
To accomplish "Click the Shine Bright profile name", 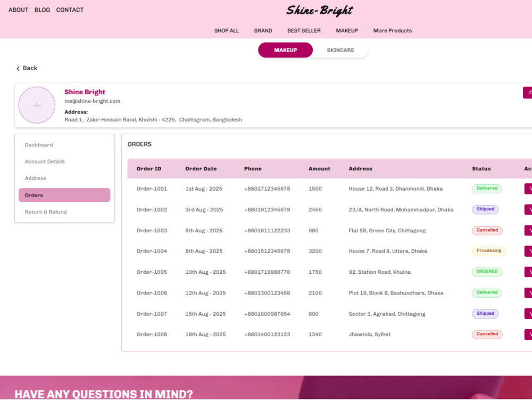I will (x=85, y=92).
